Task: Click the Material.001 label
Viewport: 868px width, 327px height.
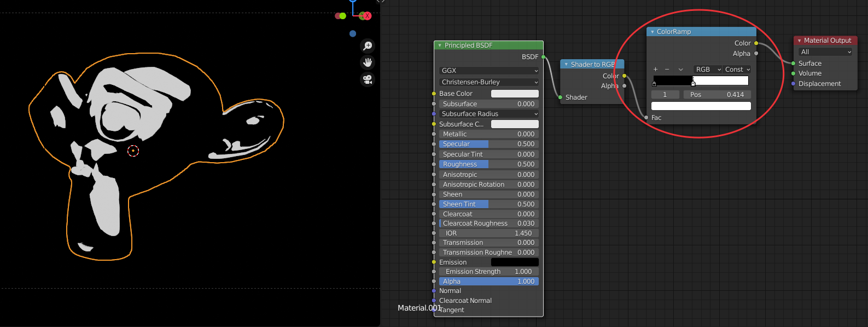Action: tap(420, 308)
